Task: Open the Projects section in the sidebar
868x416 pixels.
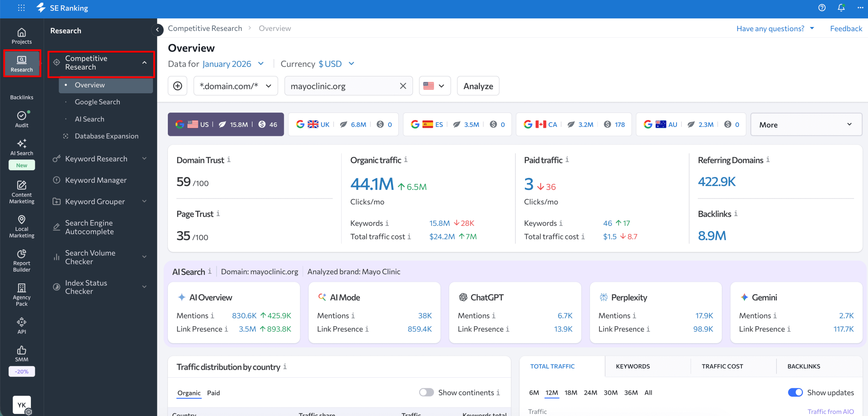Action: 21,36
